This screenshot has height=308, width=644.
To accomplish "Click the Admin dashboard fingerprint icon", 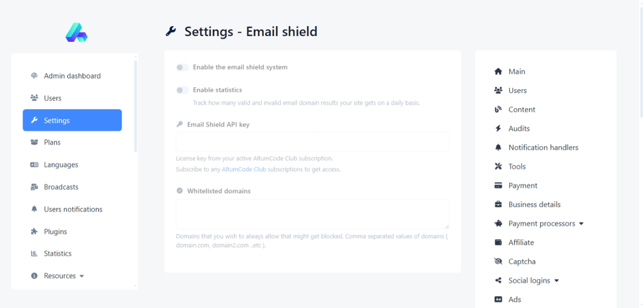I will click(x=34, y=76).
